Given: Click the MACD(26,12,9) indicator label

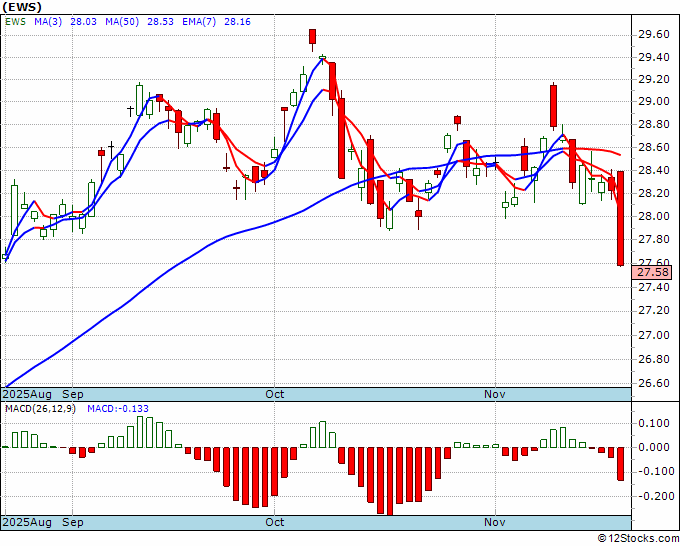Looking at the screenshot, I should click(40, 409).
